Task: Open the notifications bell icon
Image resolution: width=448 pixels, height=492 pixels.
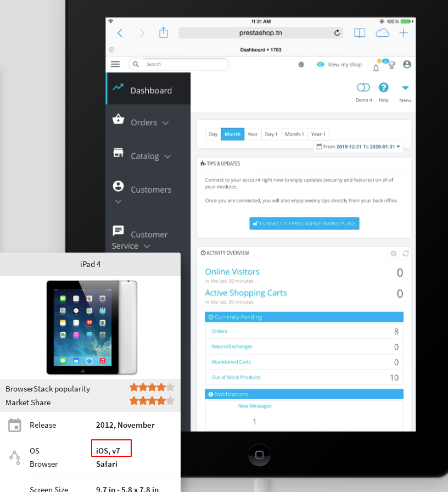Action: click(376, 68)
